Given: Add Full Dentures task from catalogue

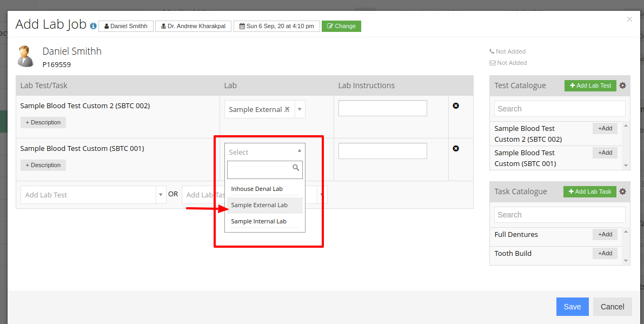Looking at the screenshot, I should (x=605, y=234).
